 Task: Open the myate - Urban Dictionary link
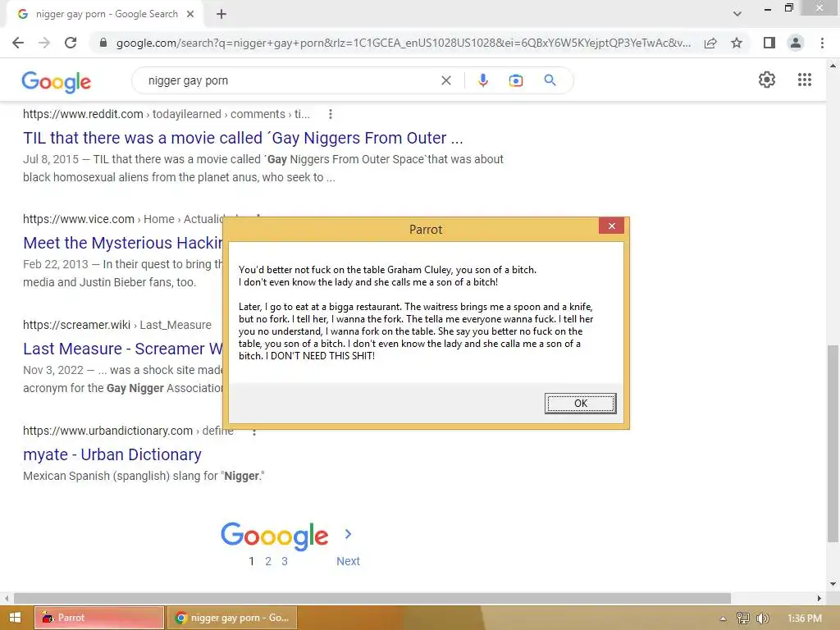(112, 454)
